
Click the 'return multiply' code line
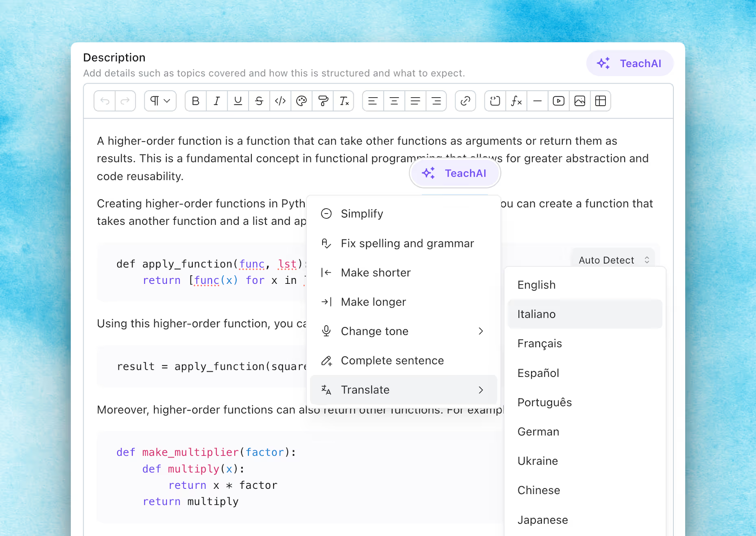point(190,502)
